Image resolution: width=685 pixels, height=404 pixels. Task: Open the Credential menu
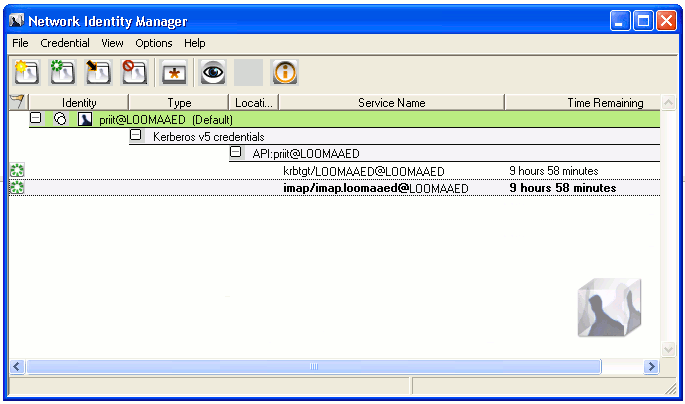click(x=65, y=43)
